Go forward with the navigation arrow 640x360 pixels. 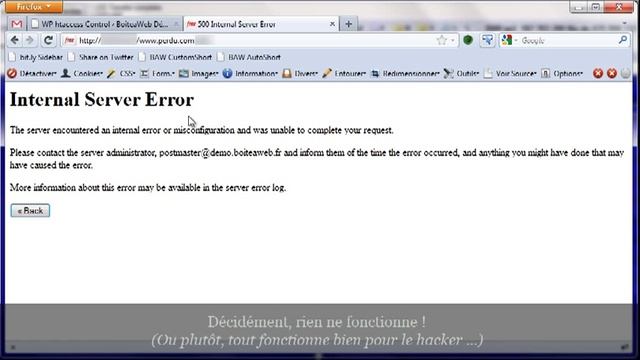30,40
